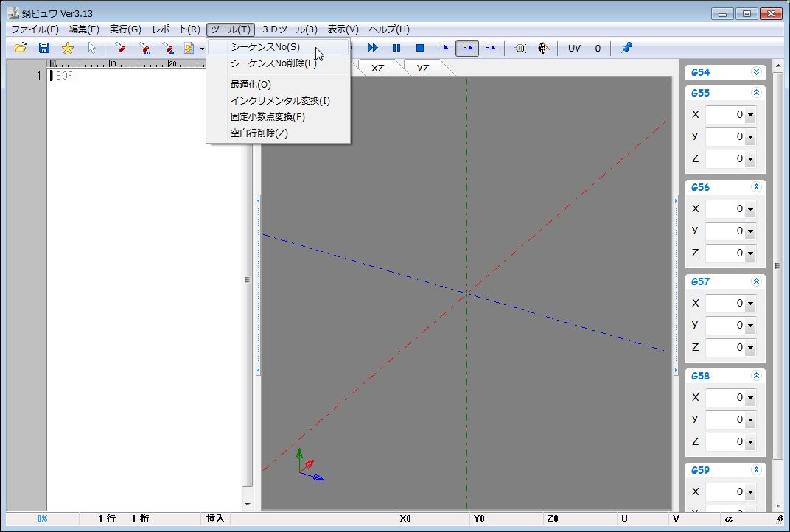Click the 0 toolbar button
Screen dimensions: 790x532
598,49
